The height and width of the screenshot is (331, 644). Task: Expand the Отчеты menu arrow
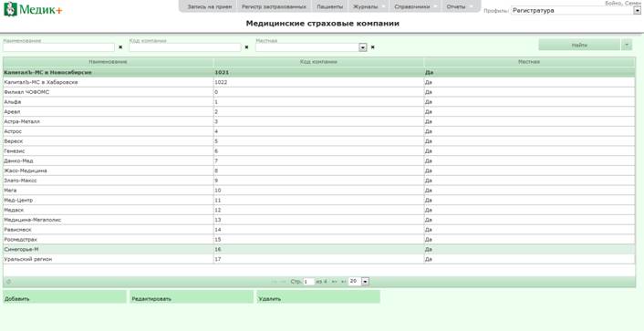pos(471,7)
